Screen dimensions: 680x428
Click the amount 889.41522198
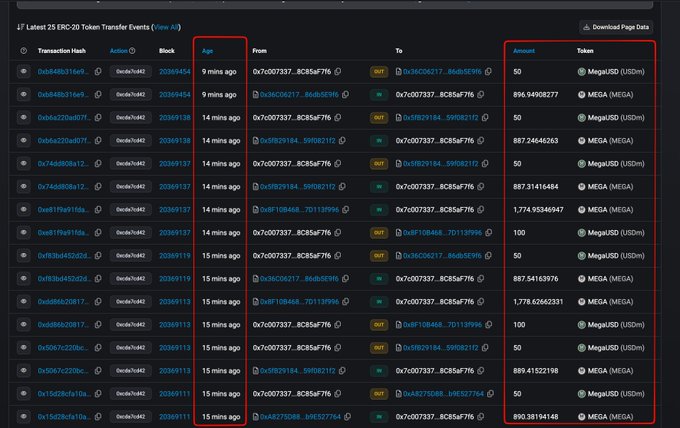click(x=536, y=371)
